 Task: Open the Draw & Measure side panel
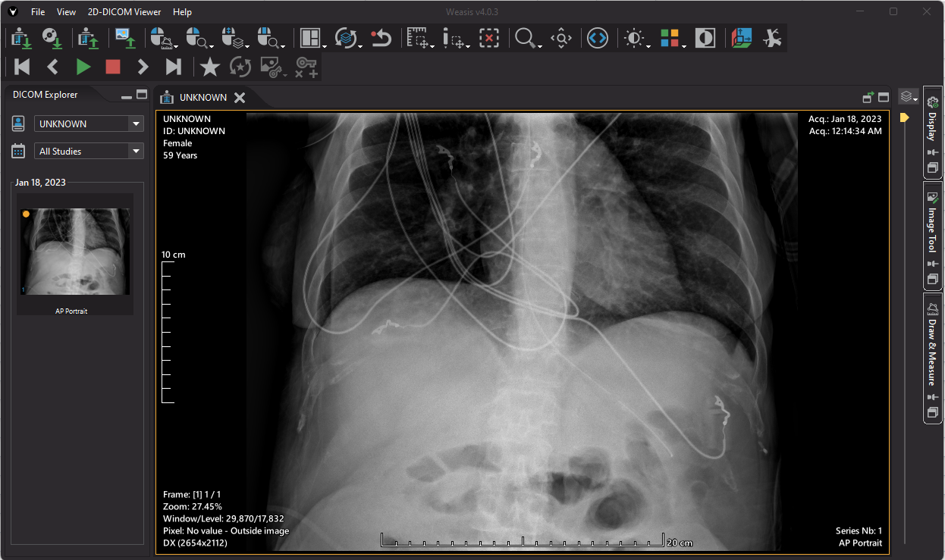coord(933,352)
